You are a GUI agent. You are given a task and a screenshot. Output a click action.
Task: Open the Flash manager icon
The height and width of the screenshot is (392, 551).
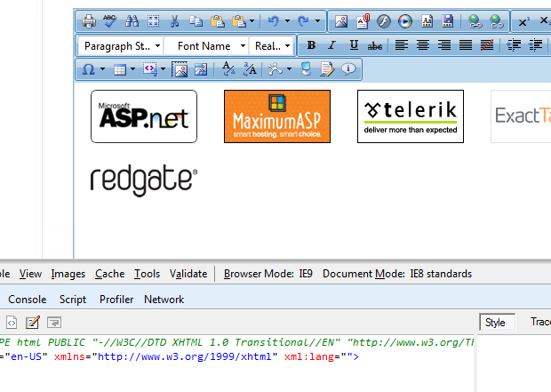[x=383, y=21]
